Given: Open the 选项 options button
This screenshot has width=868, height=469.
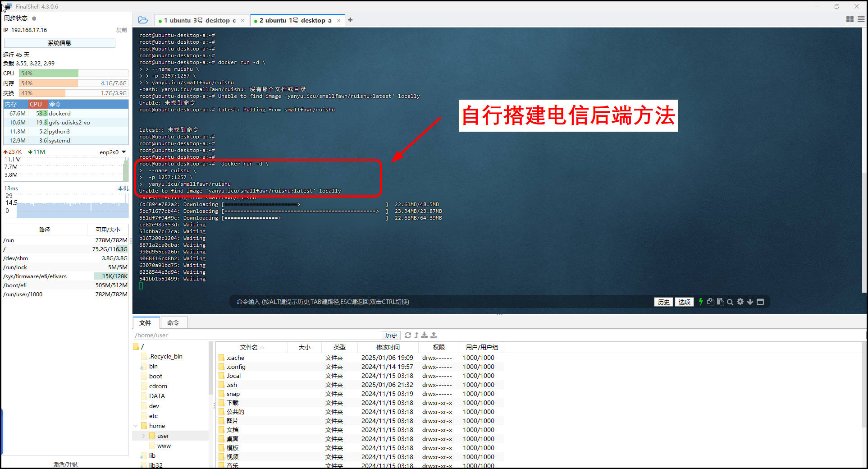Looking at the screenshot, I should pos(684,302).
